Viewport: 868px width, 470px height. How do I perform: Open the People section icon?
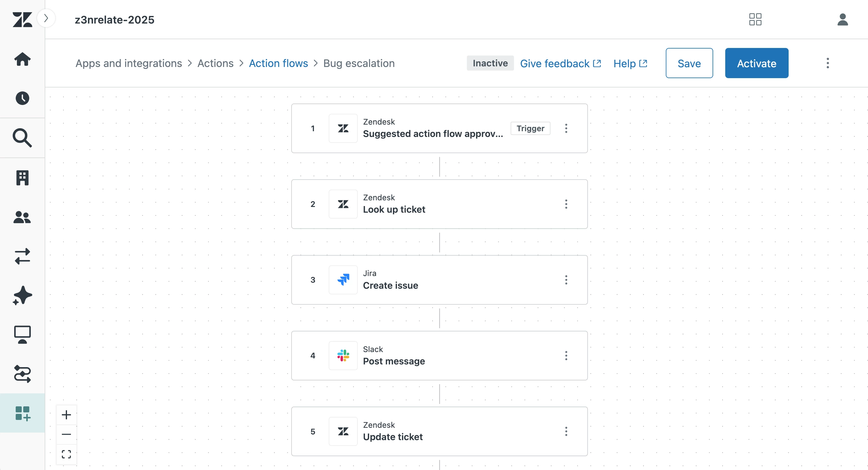(22, 217)
